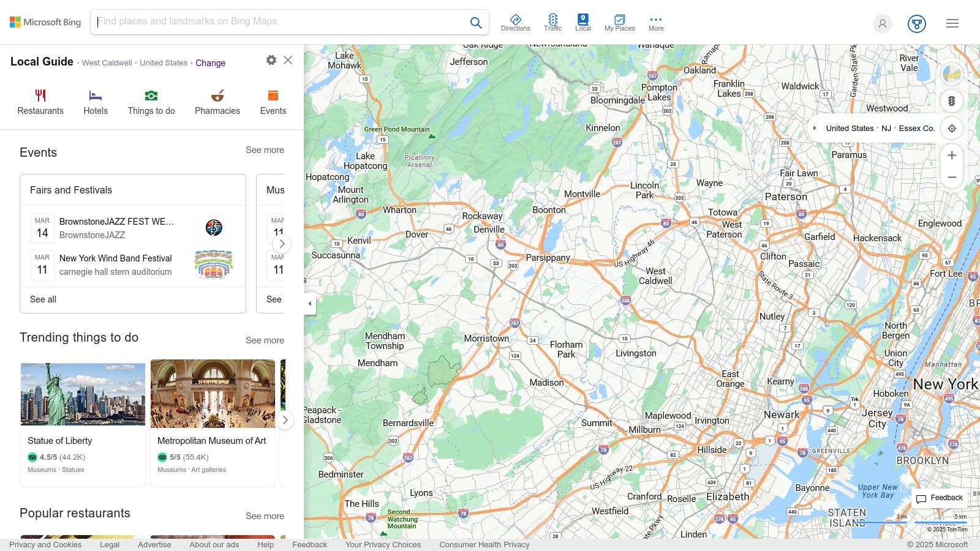The height and width of the screenshot is (551, 980).
Task: Open the map style switcher
Action: pyautogui.click(x=952, y=75)
